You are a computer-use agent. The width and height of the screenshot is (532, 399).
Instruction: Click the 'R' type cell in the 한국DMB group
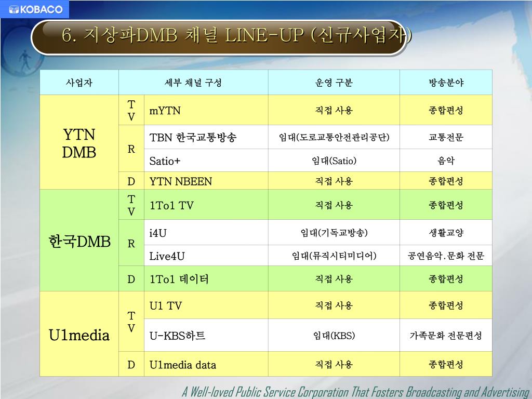coord(131,243)
